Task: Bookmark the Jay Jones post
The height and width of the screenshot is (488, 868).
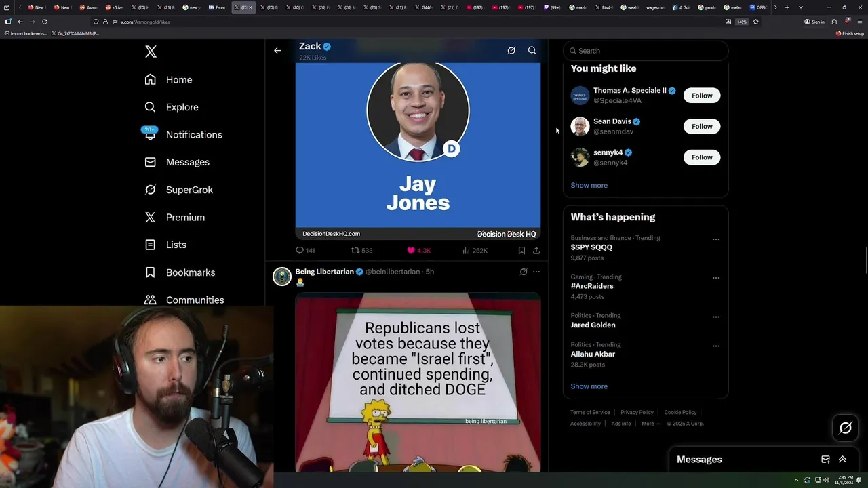Action: 521,251
